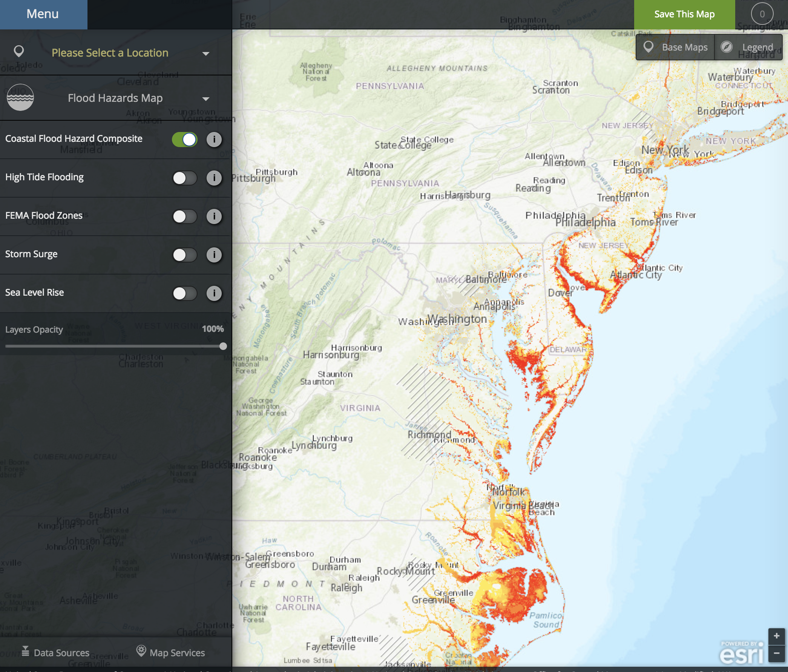Expand the location dropdown arrow

click(206, 54)
